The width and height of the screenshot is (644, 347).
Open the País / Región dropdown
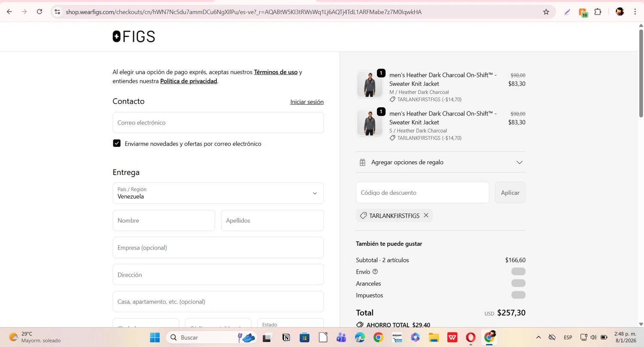point(218,193)
